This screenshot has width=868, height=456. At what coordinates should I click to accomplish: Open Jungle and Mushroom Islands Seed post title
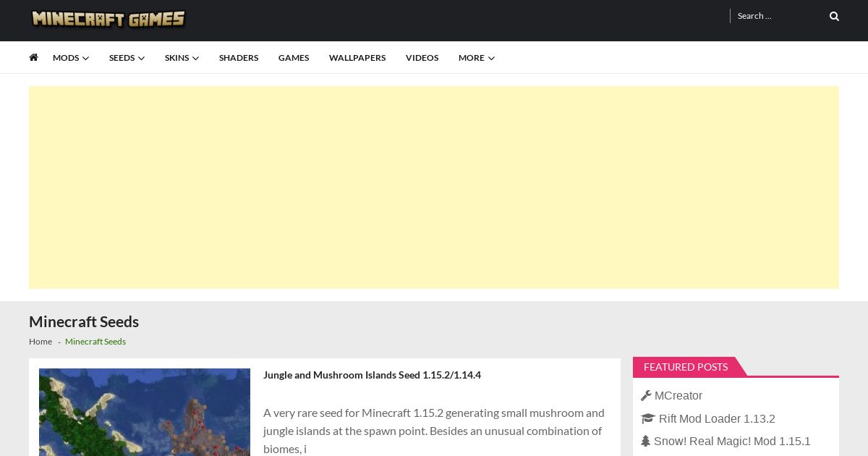[x=372, y=375]
